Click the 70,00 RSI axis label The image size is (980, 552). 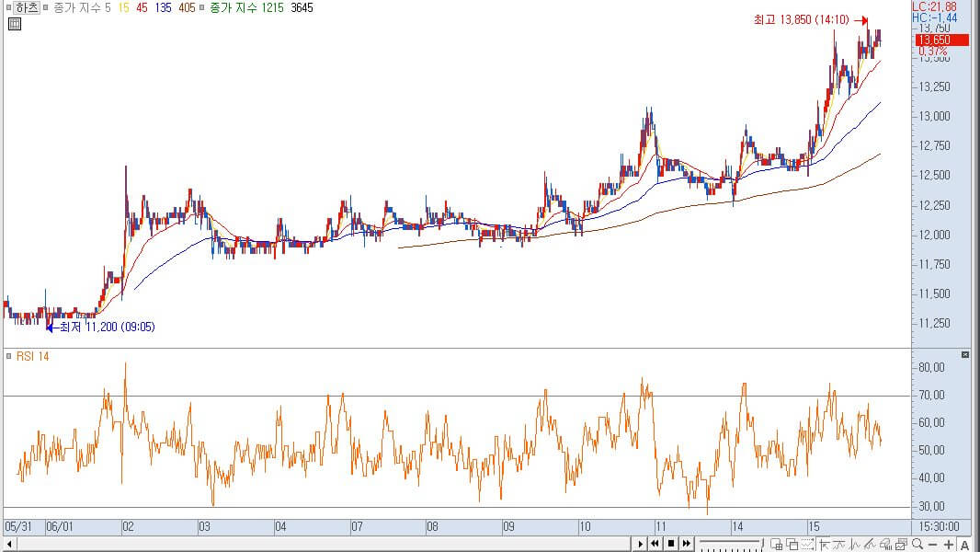(931, 395)
